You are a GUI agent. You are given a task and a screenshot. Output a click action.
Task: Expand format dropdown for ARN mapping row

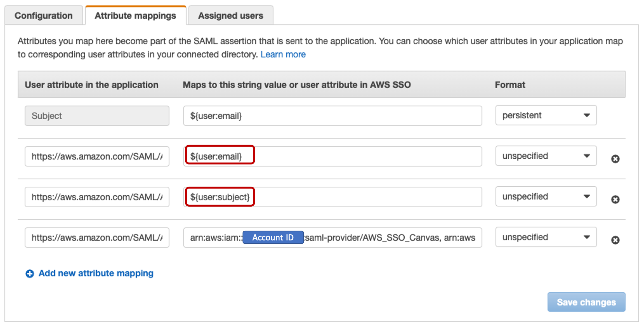[546, 237]
